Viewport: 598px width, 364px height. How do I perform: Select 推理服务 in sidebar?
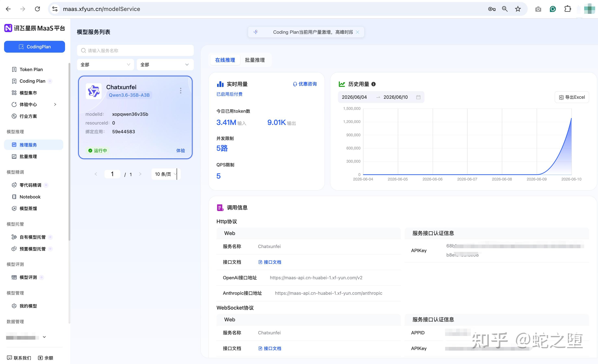click(x=34, y=145)
